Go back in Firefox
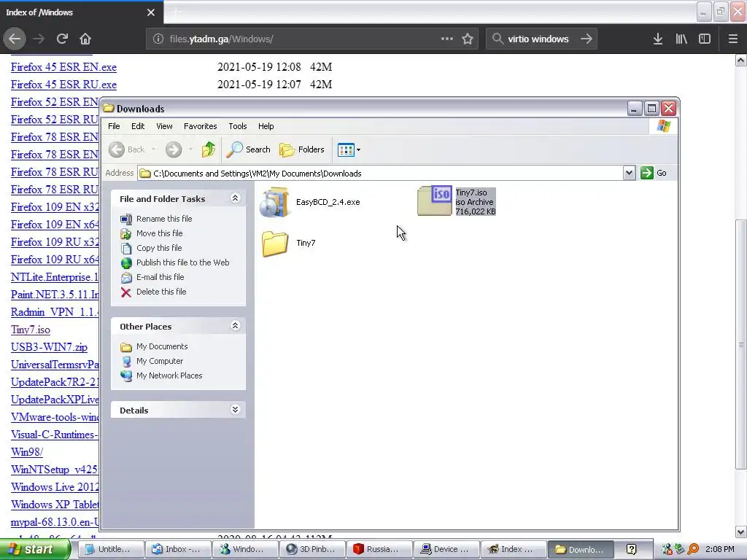The image size is (747, 560). point(15,39)
